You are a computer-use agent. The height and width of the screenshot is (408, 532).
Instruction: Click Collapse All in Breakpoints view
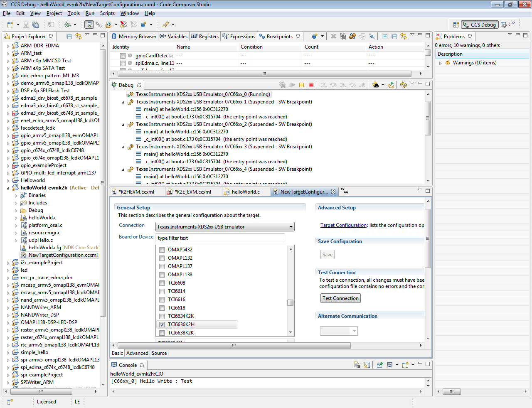[x=394, y=36]
